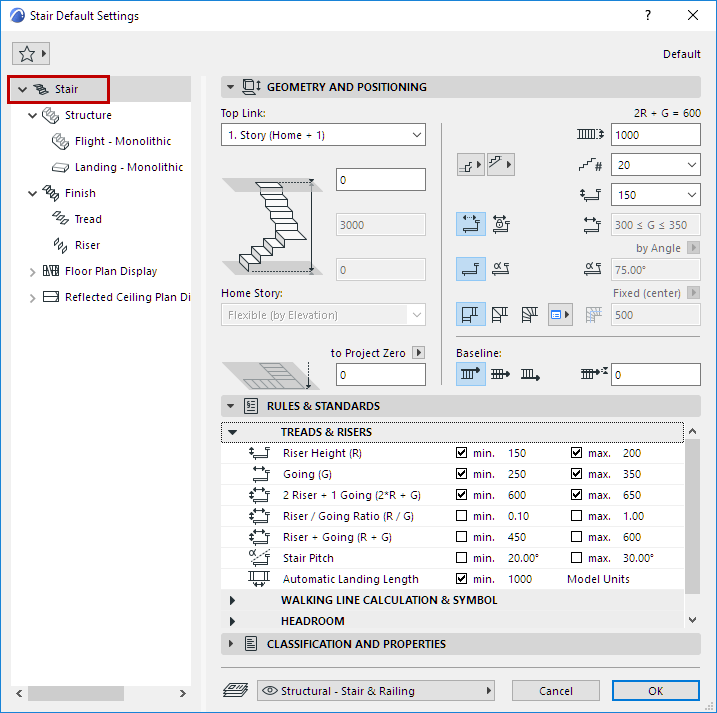Toggle 2 Riser + 1 Going min checkbox
This screenshot has width=717, height=713.
point(461,495)
